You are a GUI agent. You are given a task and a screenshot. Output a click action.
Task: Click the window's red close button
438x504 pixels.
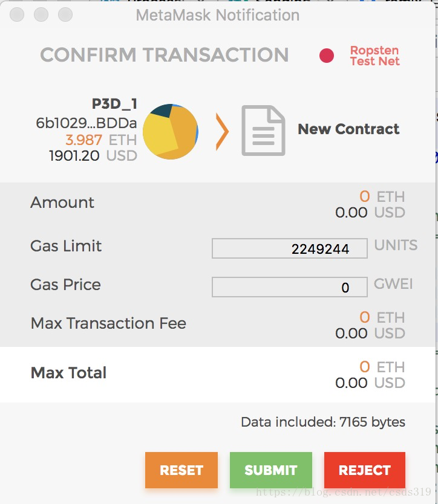tap(17, 15)
